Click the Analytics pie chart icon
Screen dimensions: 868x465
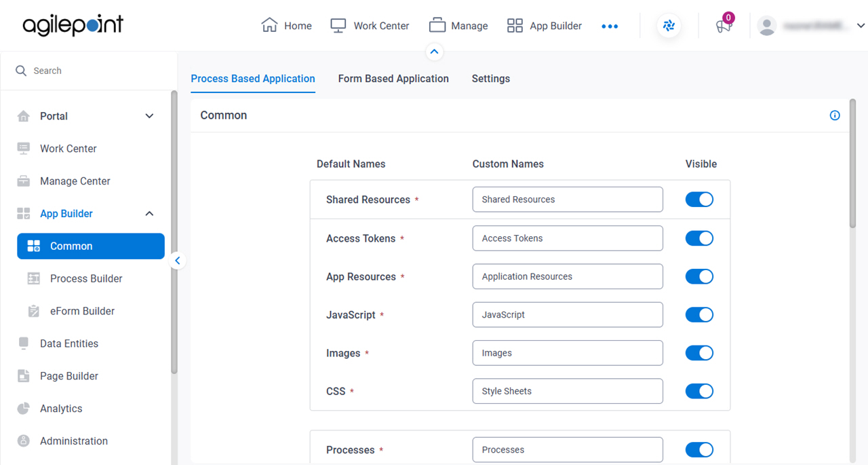point(24,409)
